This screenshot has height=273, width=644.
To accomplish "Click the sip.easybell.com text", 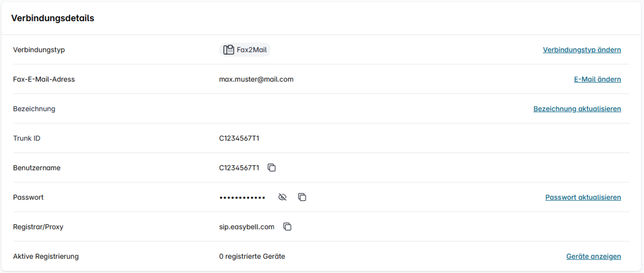I will point(247,227).
